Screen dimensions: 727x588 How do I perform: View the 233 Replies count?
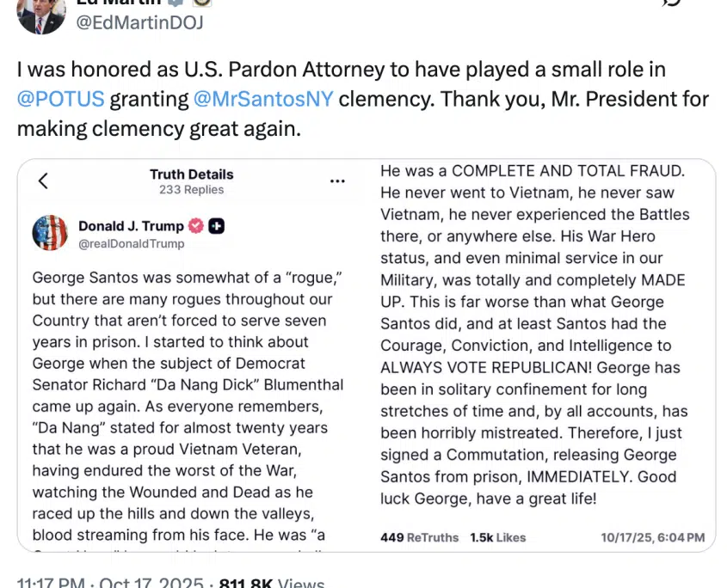[x=191, y=190]
